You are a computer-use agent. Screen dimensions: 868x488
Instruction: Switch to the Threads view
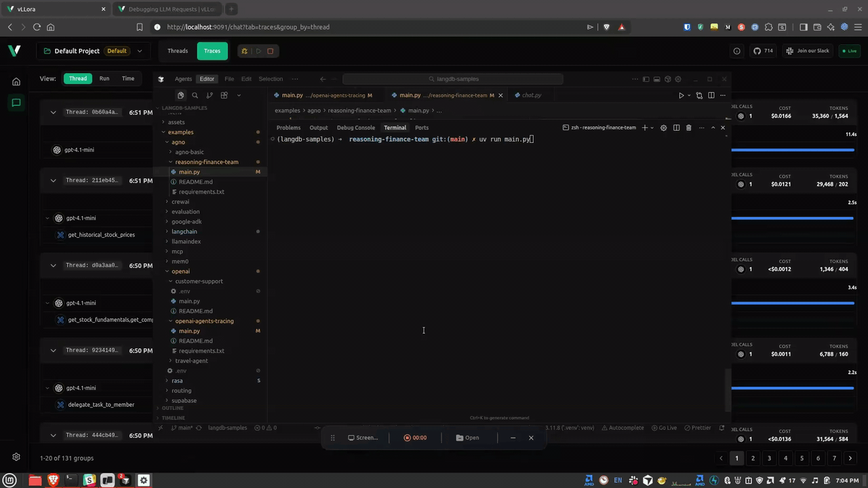177,50
